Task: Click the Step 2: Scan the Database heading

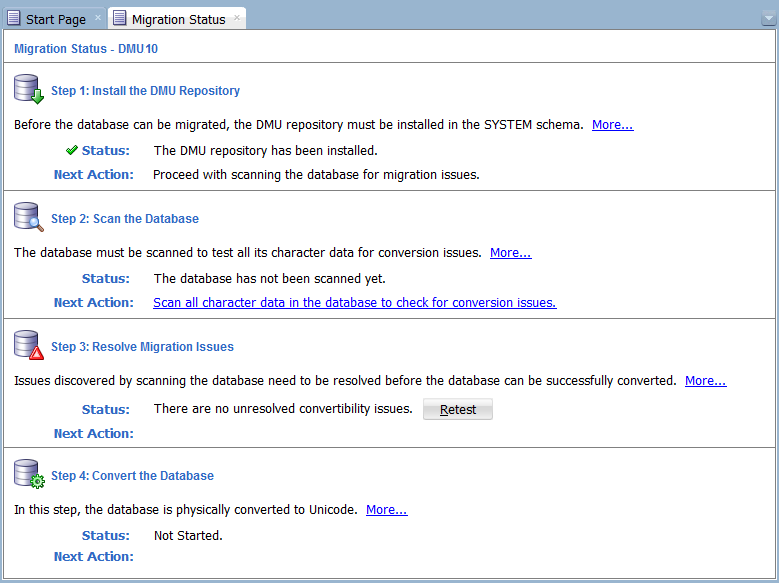Action: [x=125, y=219]
